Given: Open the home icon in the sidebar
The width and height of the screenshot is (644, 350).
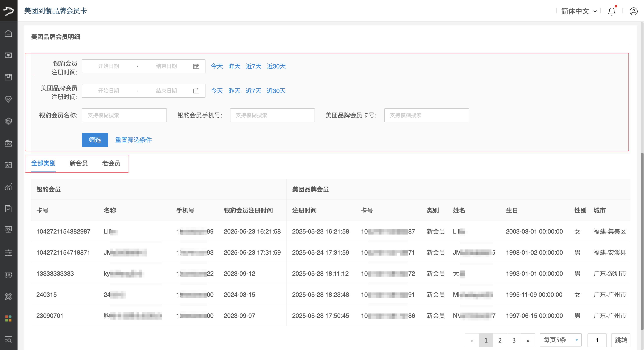Looking at the screenshot, I should [8, 33].
